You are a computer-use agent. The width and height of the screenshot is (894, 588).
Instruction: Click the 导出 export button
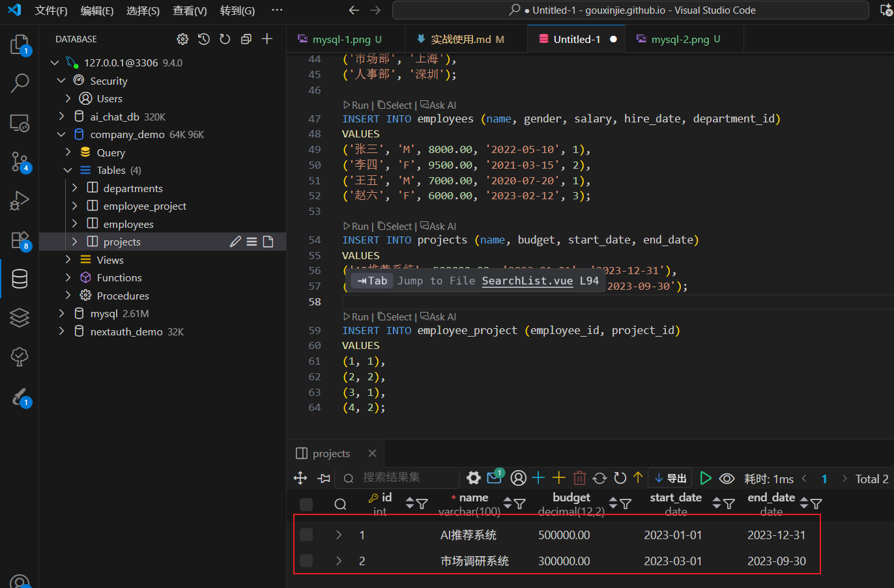pos(670,478)
